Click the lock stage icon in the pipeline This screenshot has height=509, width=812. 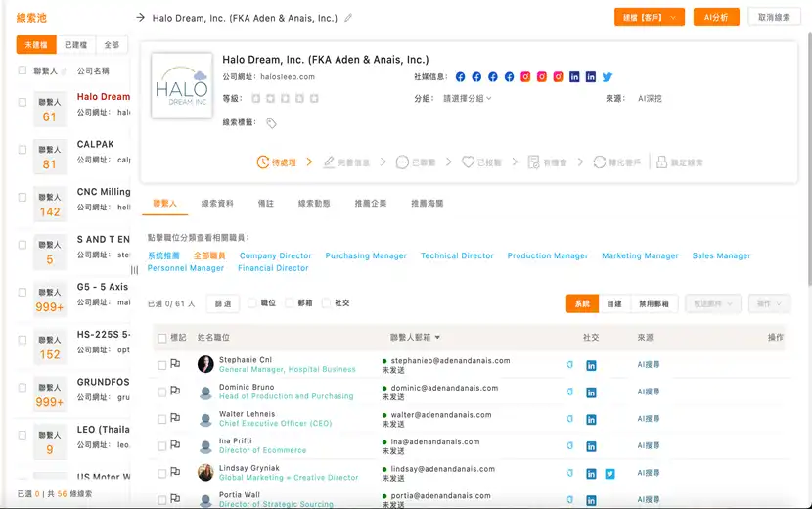661,162
